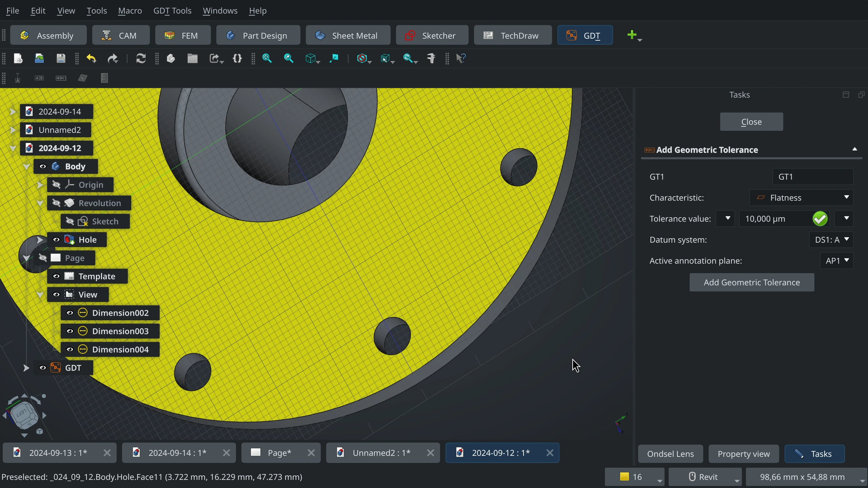
Task: Fit selection in view icon
Action: tap(289, 58)
